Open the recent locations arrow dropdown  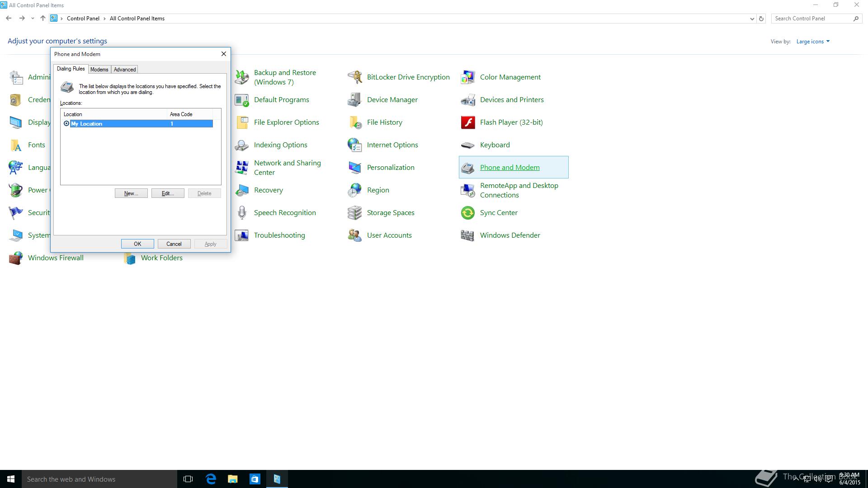pyautogui.click(x=33, y=19)
